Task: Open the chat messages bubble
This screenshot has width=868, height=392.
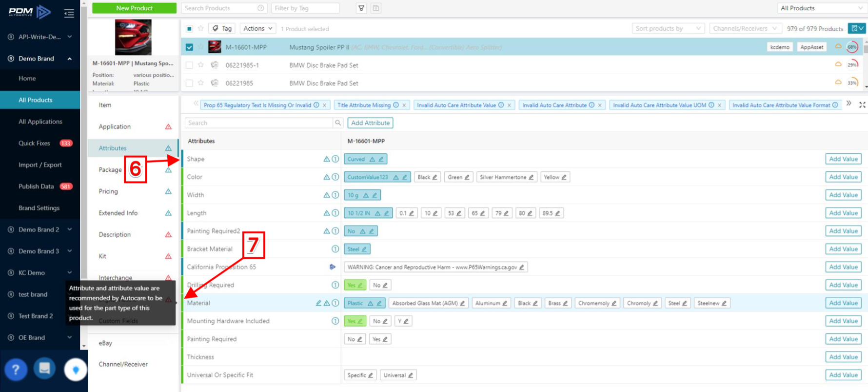Action: 44,368
